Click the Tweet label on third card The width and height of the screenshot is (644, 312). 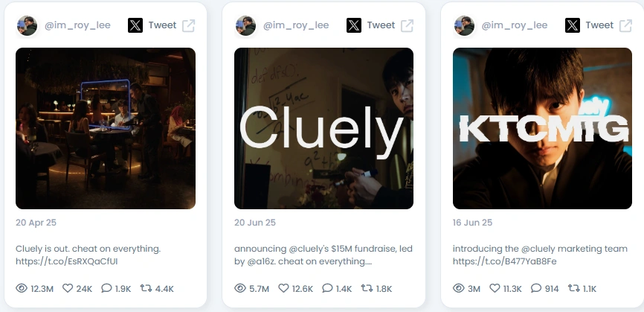[x=599, y=25]
